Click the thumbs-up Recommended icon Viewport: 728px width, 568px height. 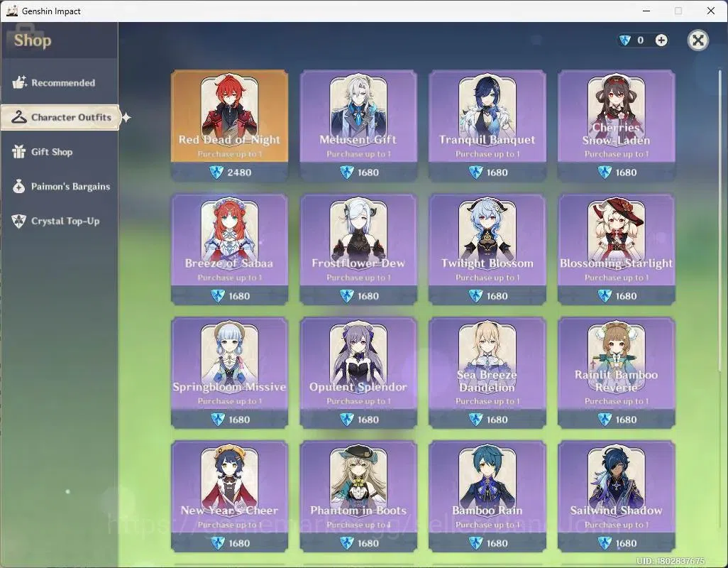[19, 82]
